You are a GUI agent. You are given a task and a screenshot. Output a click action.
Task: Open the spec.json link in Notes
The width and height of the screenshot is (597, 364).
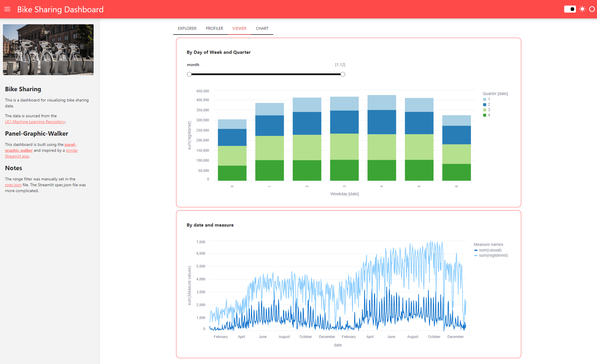pyautogui.click(x=13, y=185)
